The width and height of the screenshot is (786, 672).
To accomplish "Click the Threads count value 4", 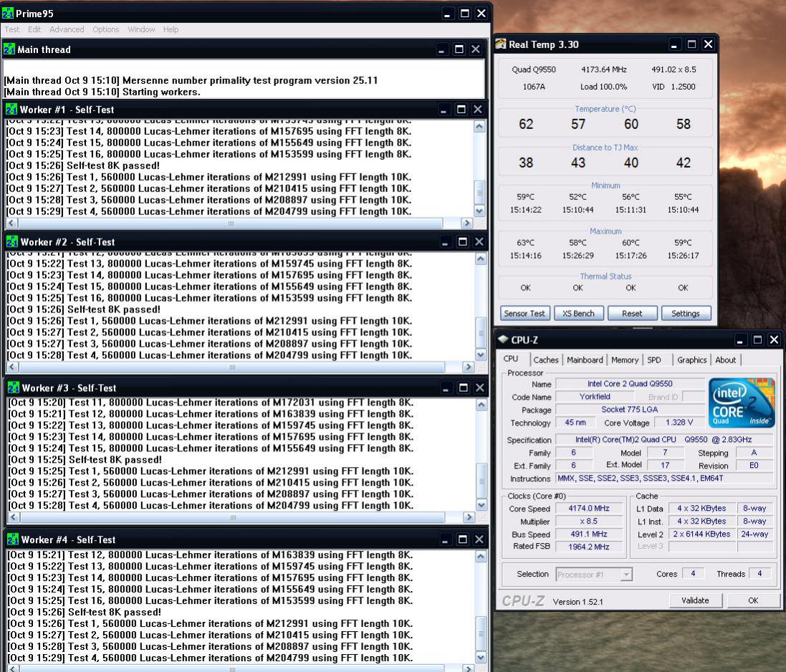I will click(x=759, y=573).
